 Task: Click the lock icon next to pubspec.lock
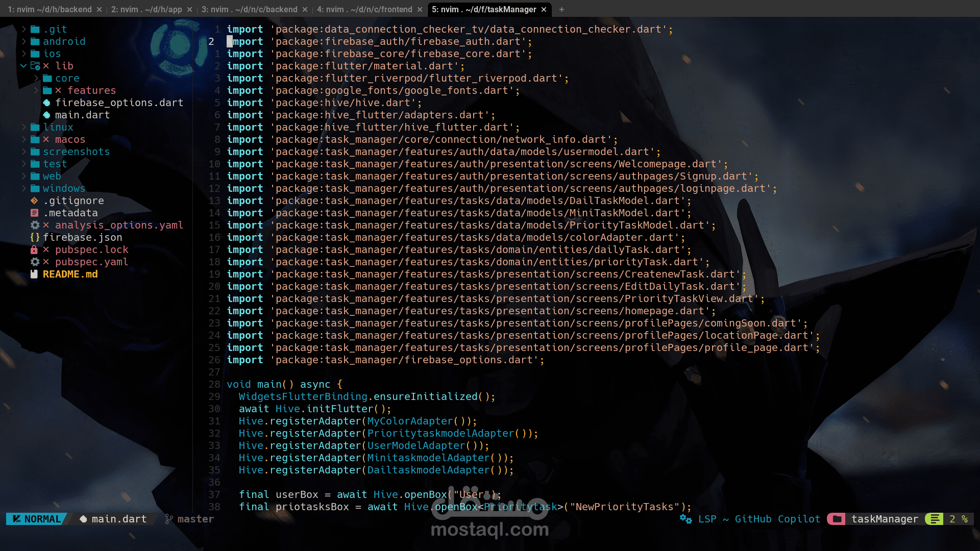tap(34, 249)
